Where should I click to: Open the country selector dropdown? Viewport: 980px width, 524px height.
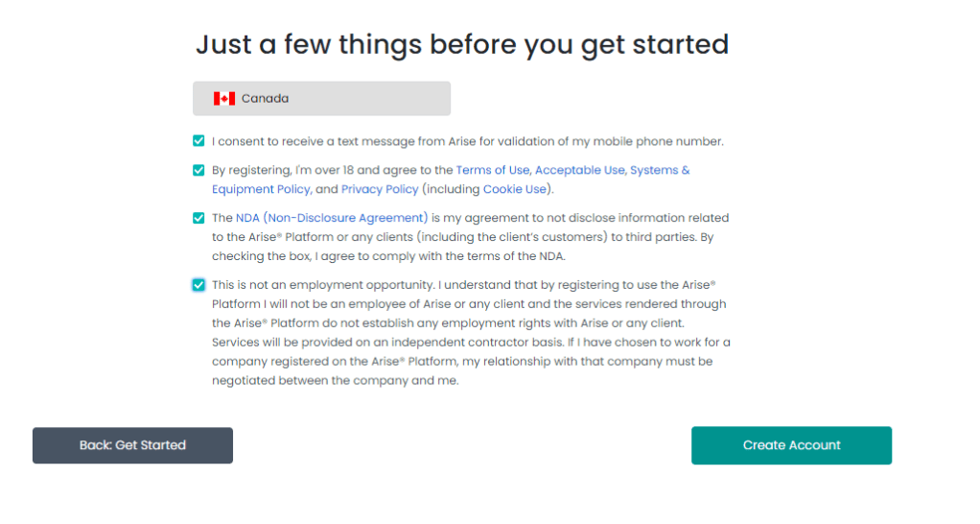(x=321, y=99)
